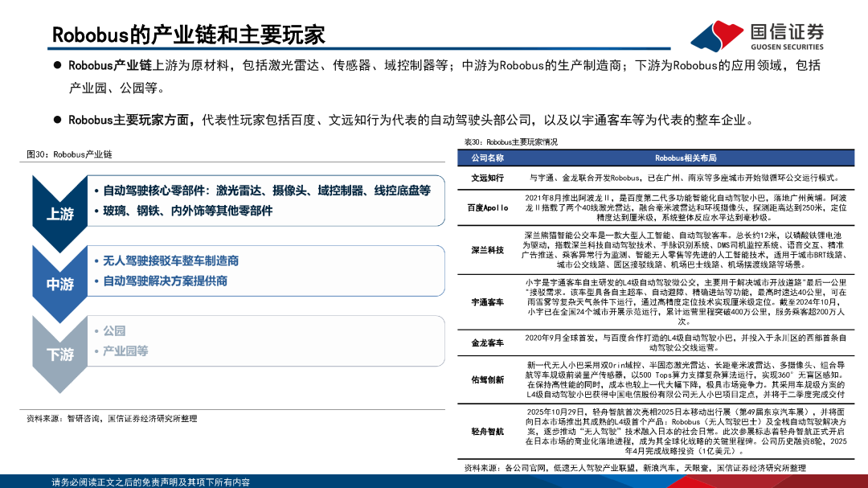Click the 深兰熊猫智能公交车 description cell
The image size is (868, 488).
(x=686, y=250)
